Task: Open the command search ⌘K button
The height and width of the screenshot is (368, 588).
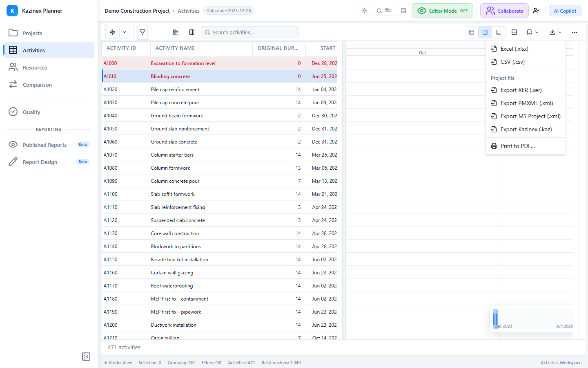Action: [384, 11]
